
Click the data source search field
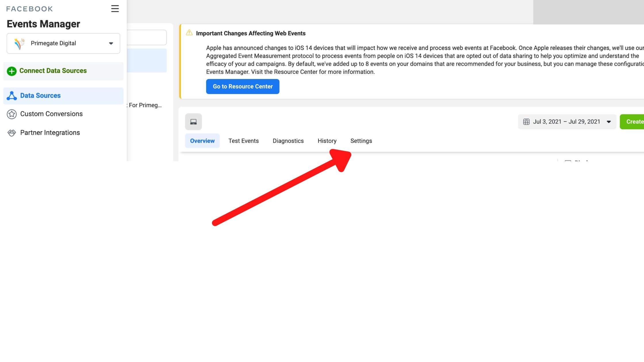pyautogui.click(x=147, y=37)
